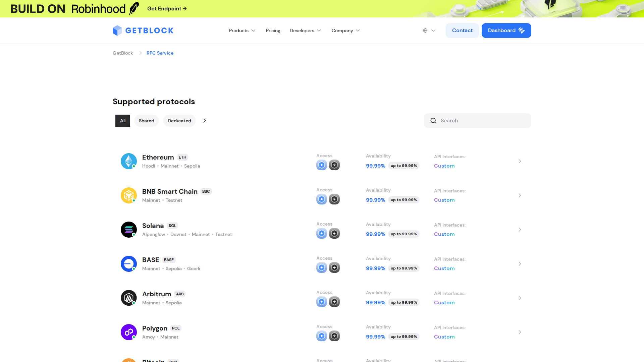Click BASE's dark dedicated access icon

point(334,267)
